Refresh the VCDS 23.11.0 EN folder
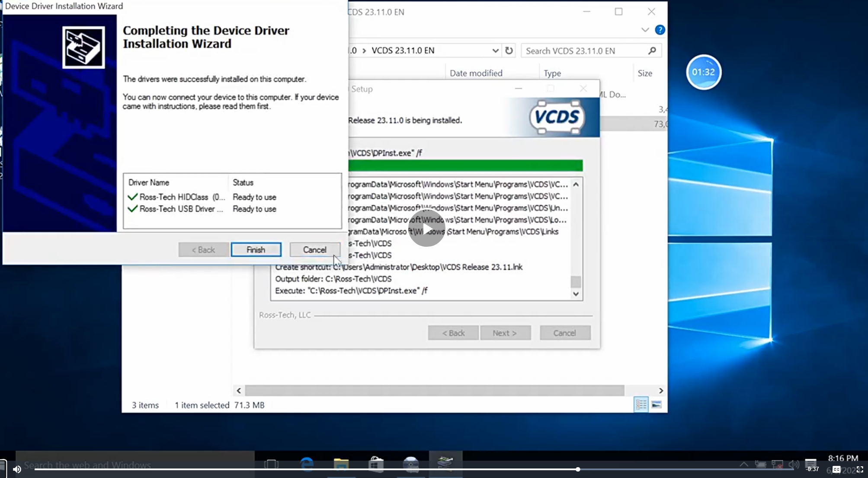868x478 pixels. tap(509, 51)
